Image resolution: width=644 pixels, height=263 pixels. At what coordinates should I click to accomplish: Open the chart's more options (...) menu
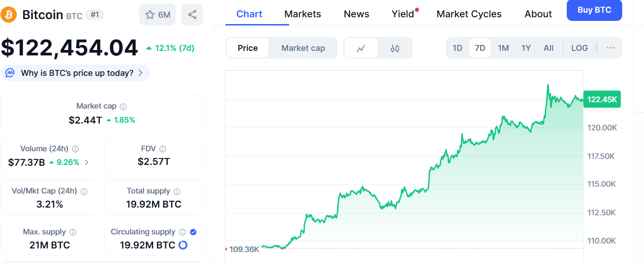(610, 47)
